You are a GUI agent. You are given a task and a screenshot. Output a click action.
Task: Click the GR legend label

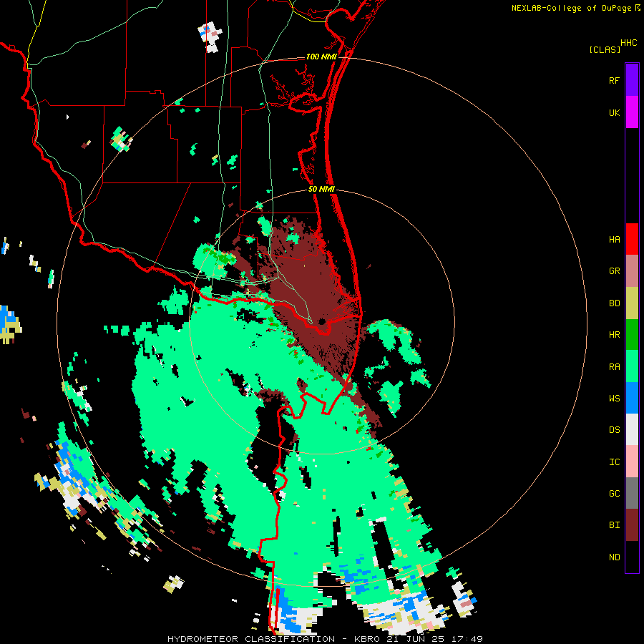(x=614, y=271)
